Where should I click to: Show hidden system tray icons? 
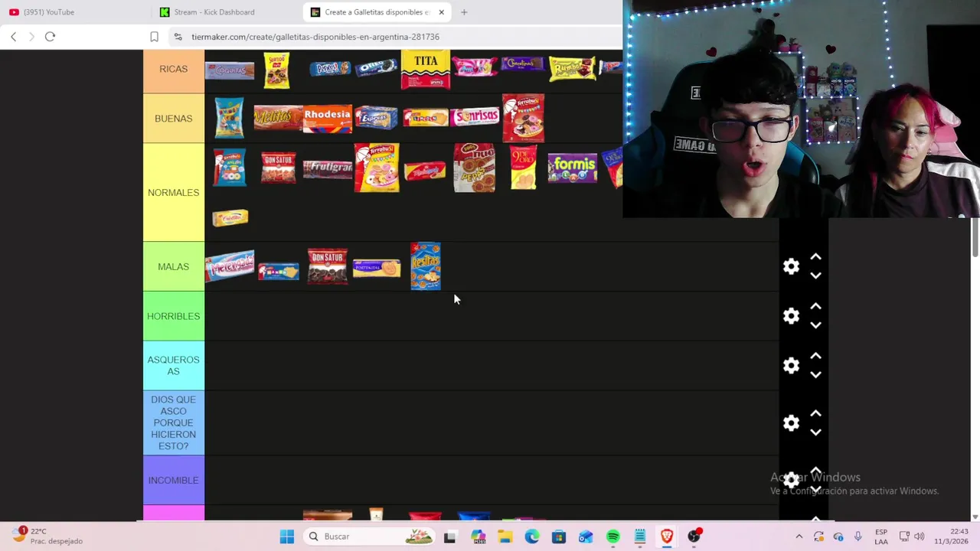pos(799,536)
